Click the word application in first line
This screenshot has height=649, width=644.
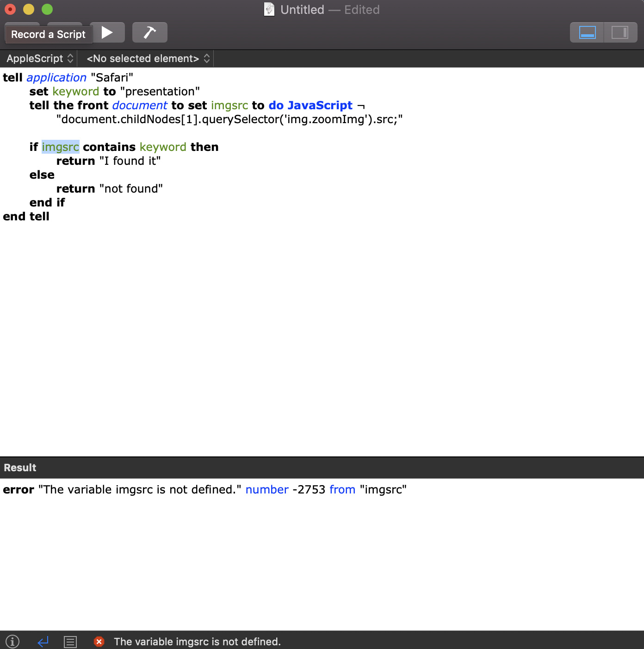56,77
